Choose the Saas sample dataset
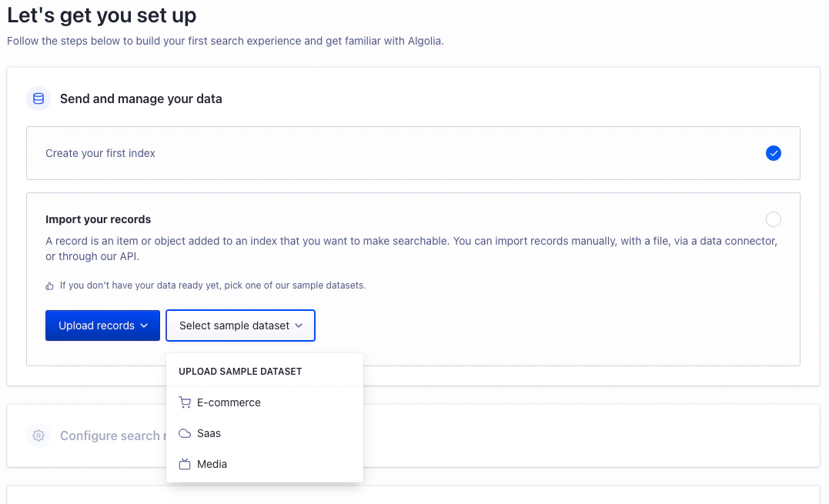Image resolution: width=829 pixels, height=504 pixels. pyautogui.click(x=265, y=433)
